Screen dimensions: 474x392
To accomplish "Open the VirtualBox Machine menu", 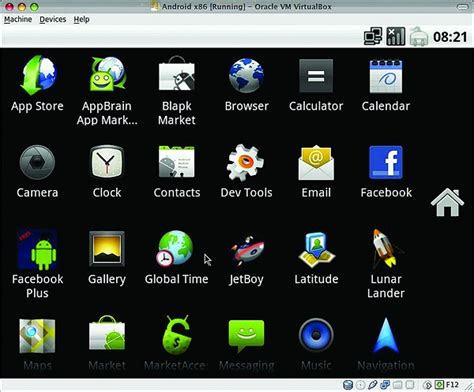I will 18,19.
